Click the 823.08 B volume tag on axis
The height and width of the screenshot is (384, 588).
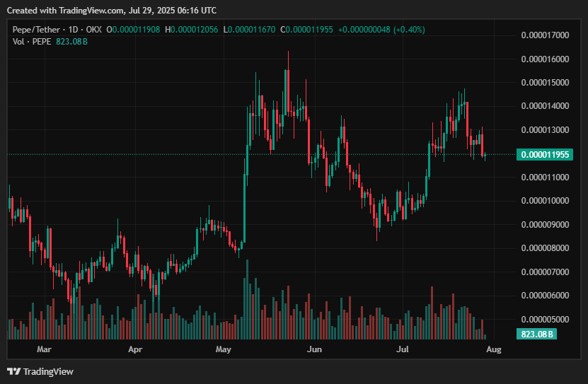536,334
